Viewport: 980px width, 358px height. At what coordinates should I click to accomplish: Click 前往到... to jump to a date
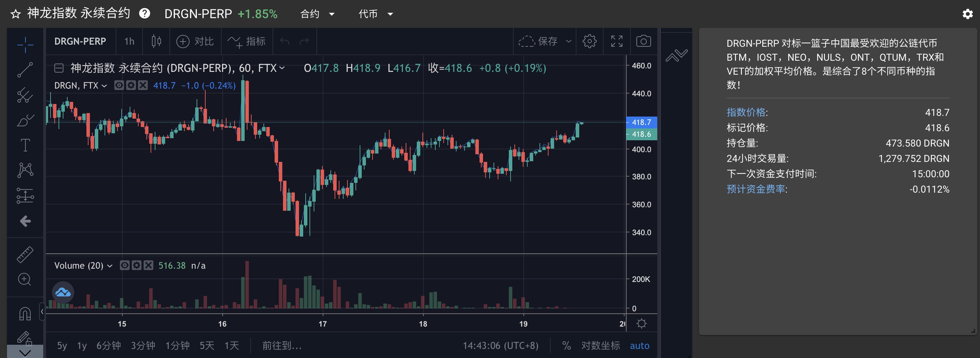[282, 346]
